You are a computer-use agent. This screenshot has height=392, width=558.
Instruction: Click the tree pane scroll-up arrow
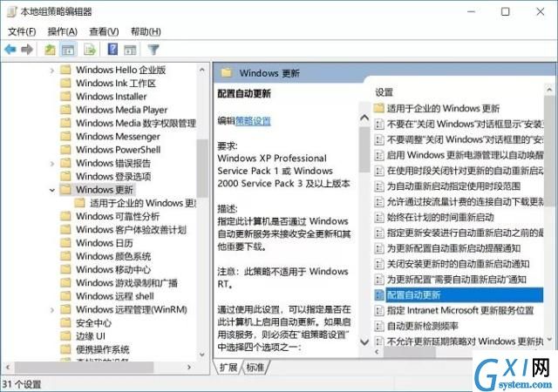pyautogui.click(x=202, y=70)
